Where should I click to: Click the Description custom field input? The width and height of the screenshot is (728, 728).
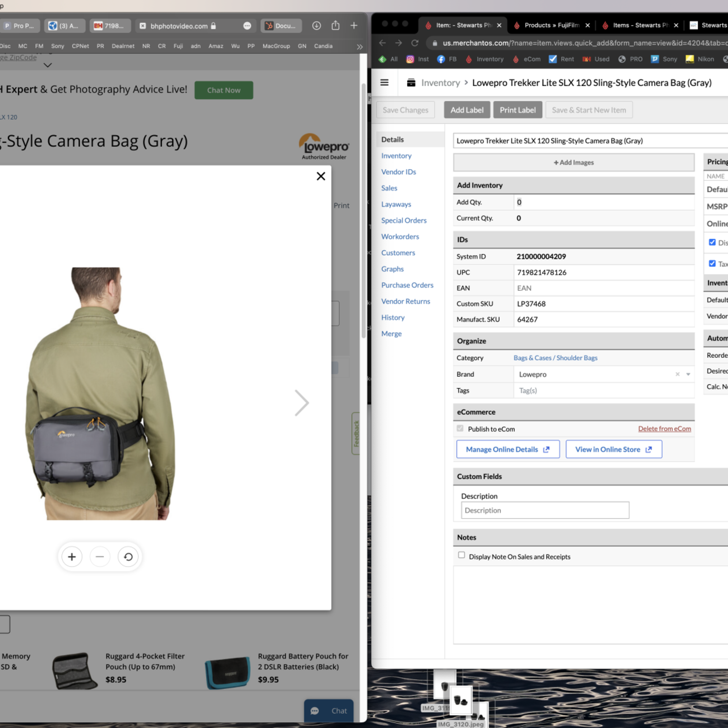click(x=545, y=510)
